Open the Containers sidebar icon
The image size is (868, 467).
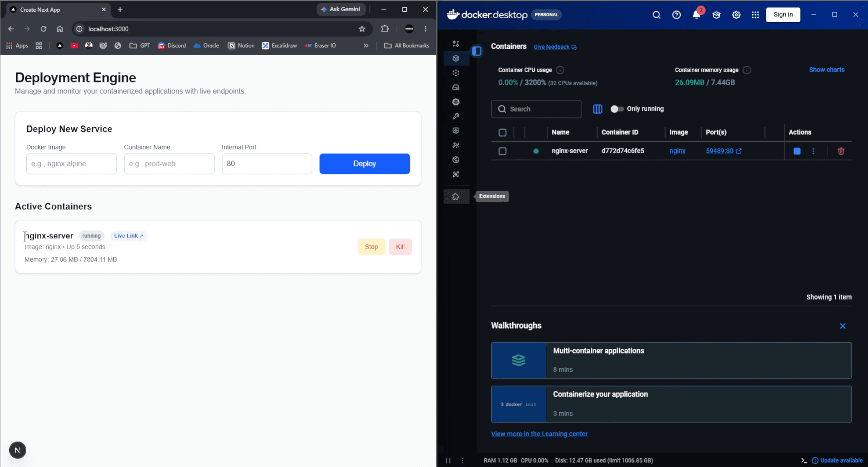(x=456, y=58)
